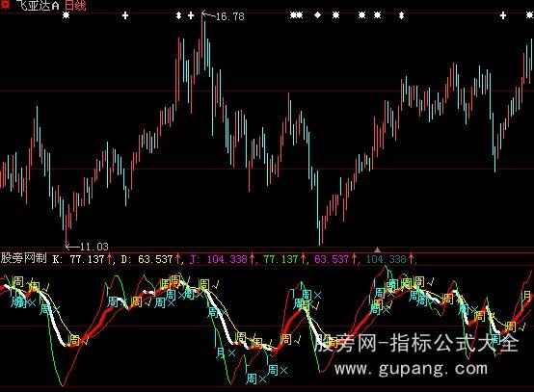Click the 11.03 low price label
The width and height of the screenshot is (534, 392).
[x=94, y=246]
